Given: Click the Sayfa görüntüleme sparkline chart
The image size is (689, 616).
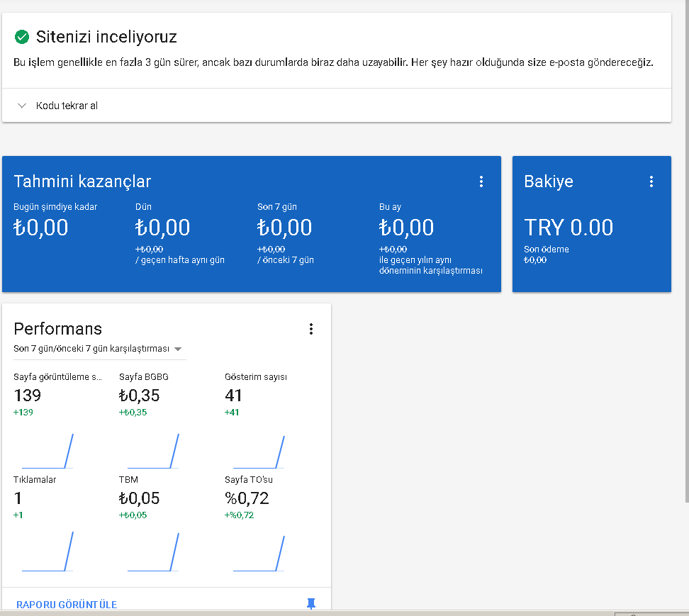Looking at the screenshot, I should 47,452.
